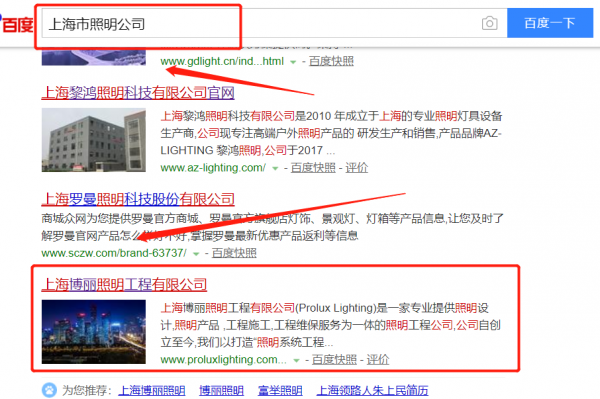Click the night city skyline thumbnail

point(94,332)
